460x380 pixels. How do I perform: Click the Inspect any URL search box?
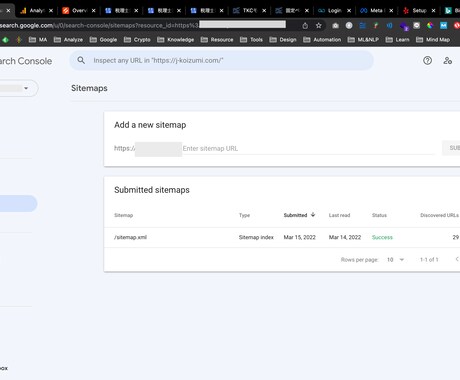coord(221,60)
